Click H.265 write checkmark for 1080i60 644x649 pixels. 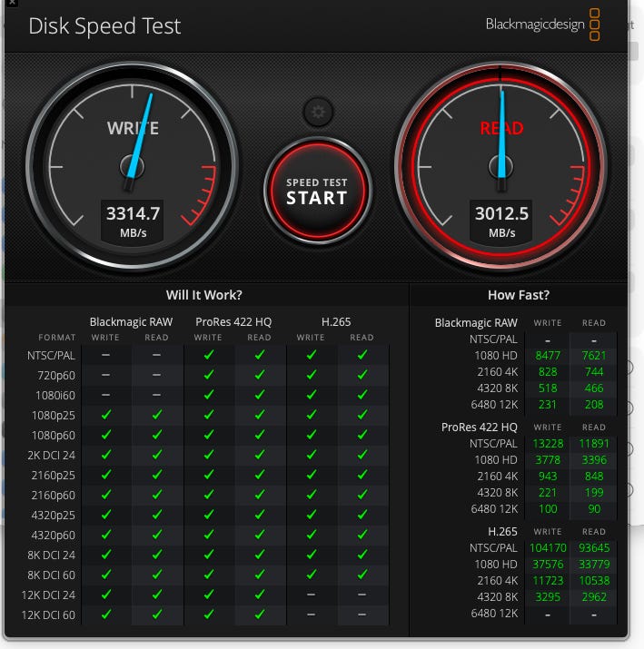(312, 395)
